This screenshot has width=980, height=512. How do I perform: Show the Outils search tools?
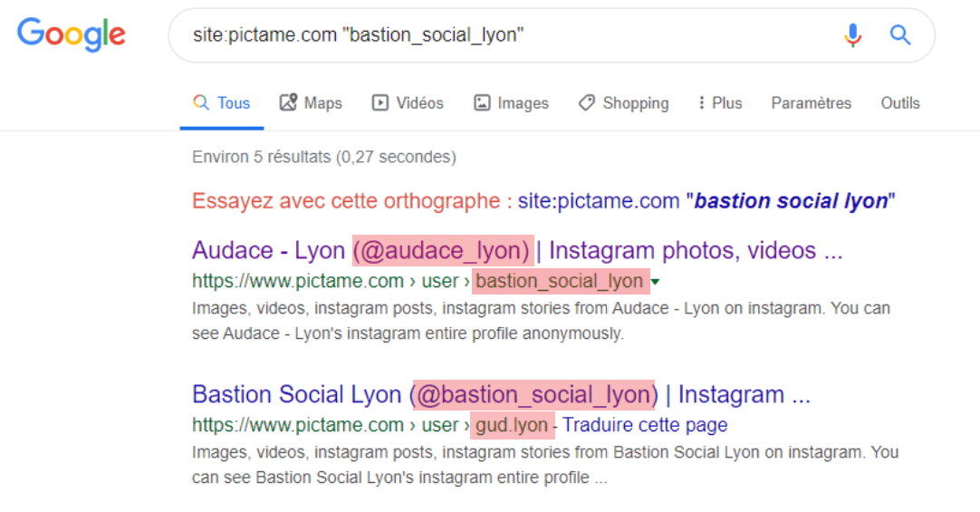[899, 103]
